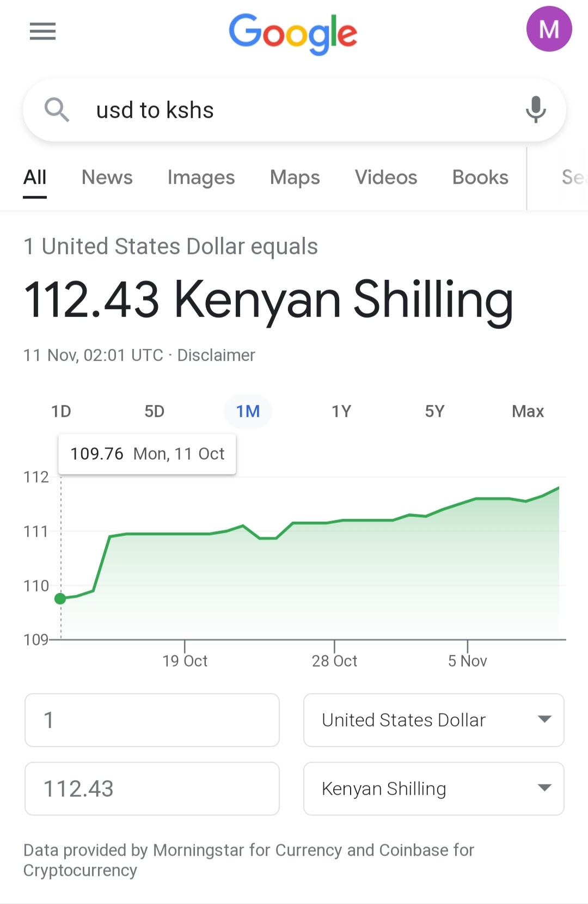
Task: Open the Disclaimer link
Action: [216, 355]
